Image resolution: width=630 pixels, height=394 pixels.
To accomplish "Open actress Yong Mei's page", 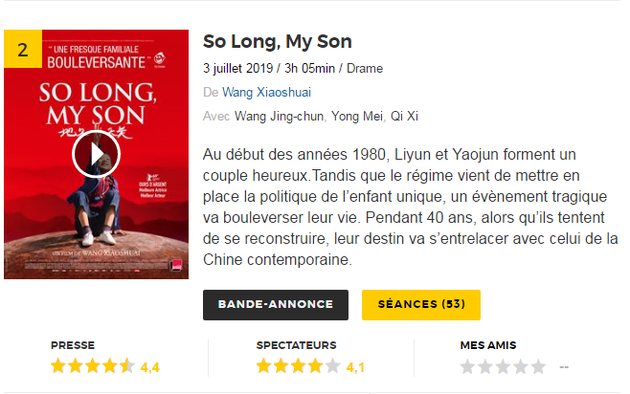I will [357, 116].
